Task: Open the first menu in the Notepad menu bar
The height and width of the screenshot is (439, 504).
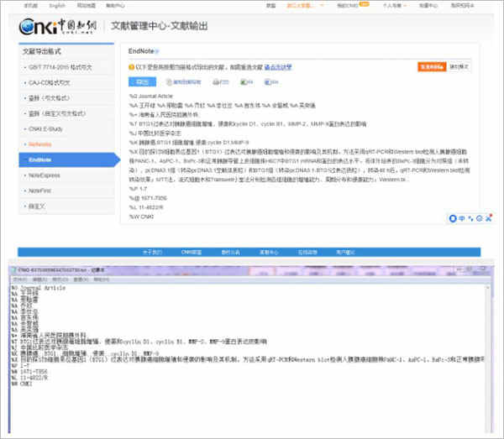Action: 20,280
